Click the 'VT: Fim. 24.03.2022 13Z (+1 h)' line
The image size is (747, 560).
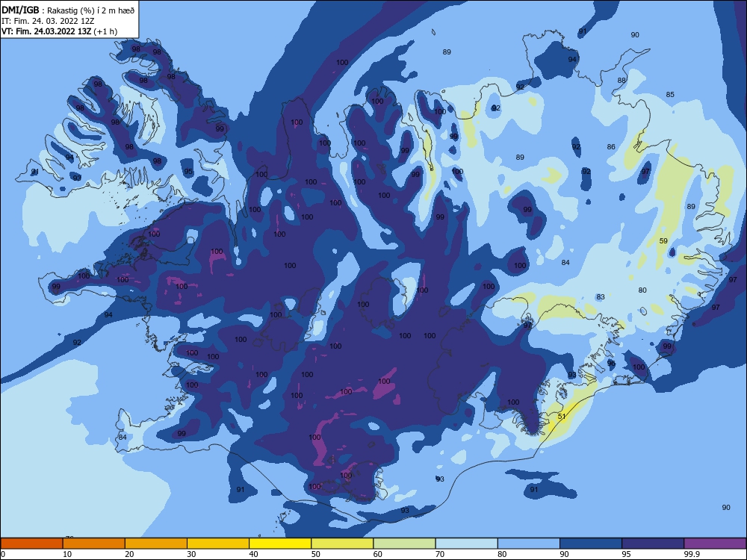[x=59, y=31]
